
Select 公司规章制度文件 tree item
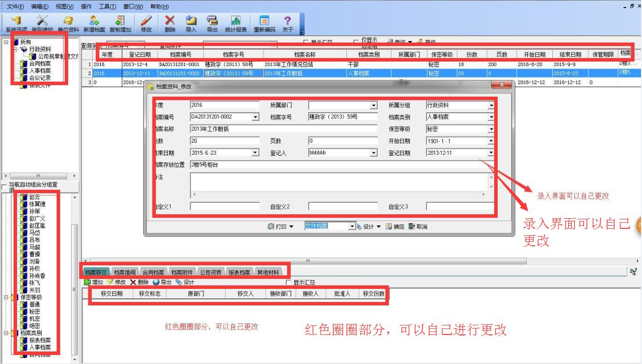[58, 57]
